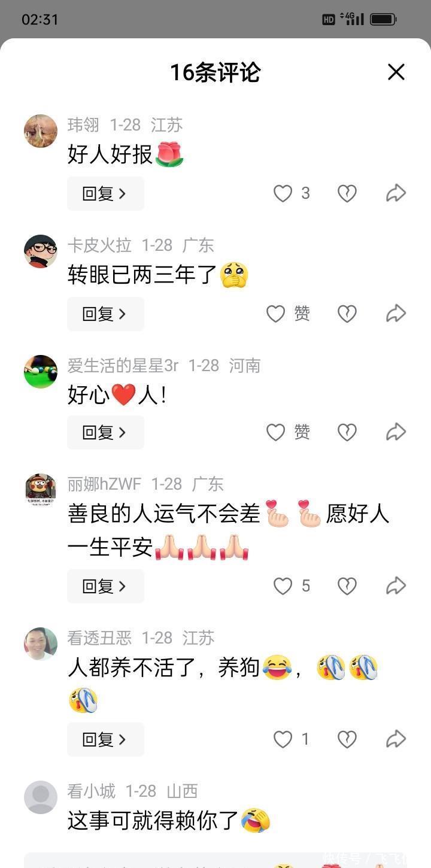Open reply to 卡皮火拉's comment
The image size is (431, 868).
click(105, 314)
